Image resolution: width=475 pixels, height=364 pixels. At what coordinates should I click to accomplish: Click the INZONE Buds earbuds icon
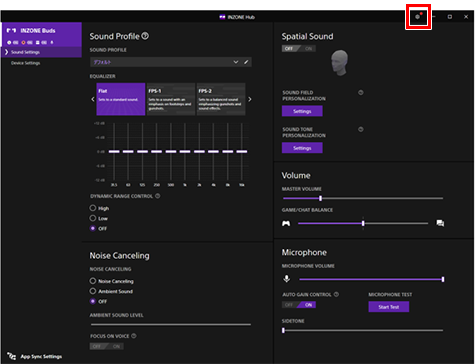(x=11, y=31)
